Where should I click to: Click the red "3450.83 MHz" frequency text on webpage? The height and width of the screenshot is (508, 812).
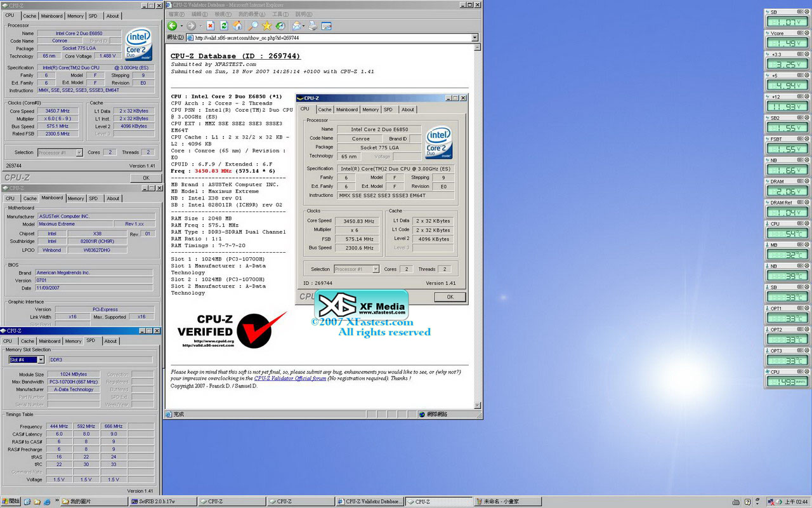pos(213,171)
